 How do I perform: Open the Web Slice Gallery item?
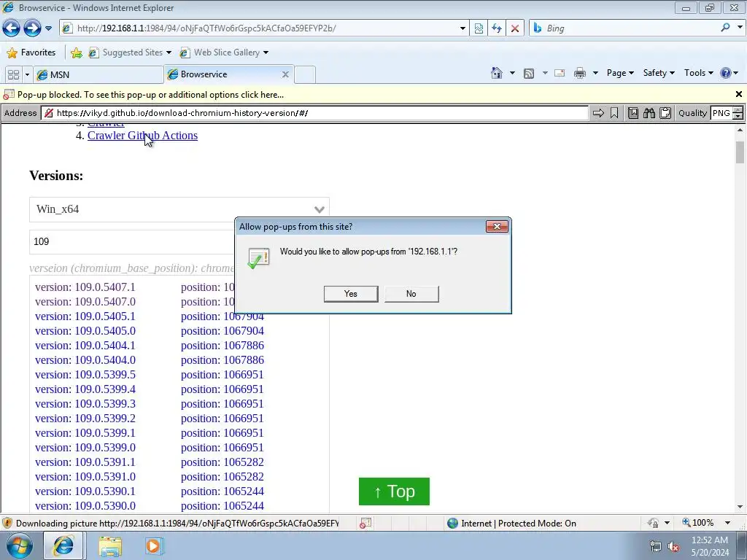click(x=224, y=52)
